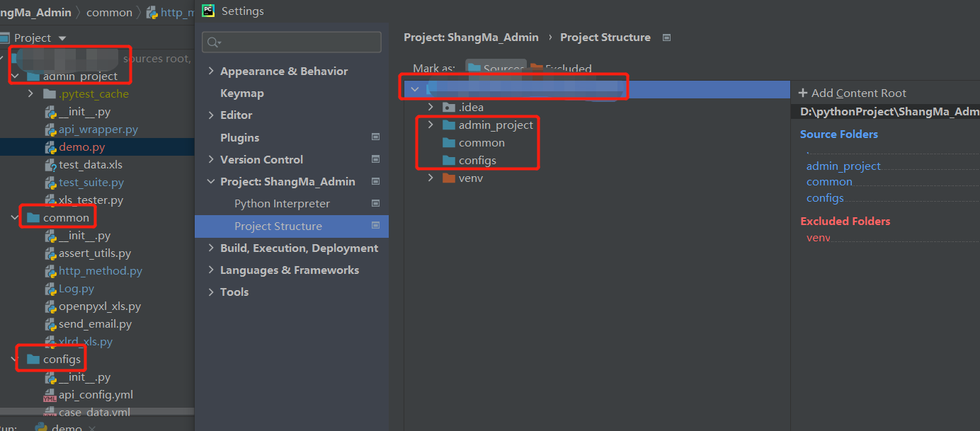Click the demo.py Python file icon
Viewport: 980px width, 431px height.
point(50,147)
